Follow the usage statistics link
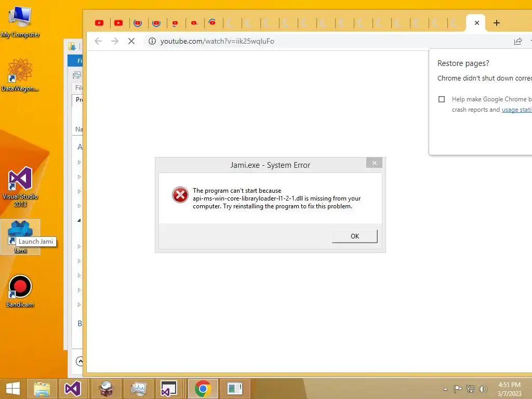Screen dimensions: 532x399 [x=516, y=110]
